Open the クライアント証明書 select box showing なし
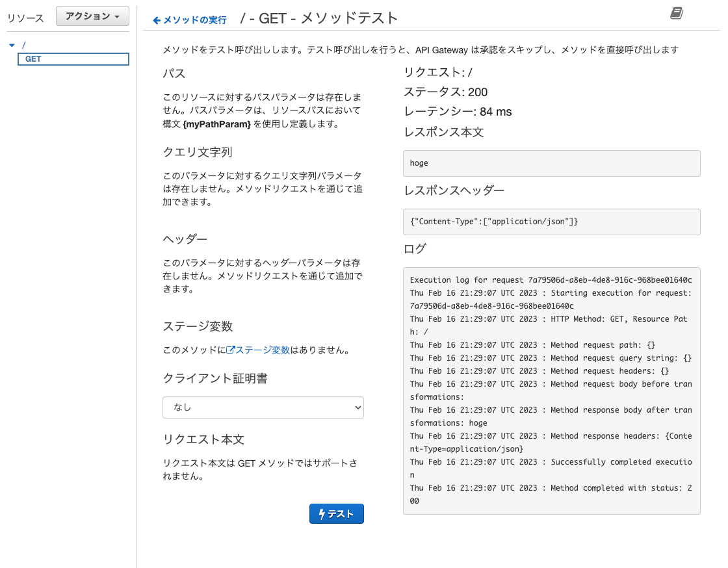This screenshot has height=568, width=728. pos(263,407)
